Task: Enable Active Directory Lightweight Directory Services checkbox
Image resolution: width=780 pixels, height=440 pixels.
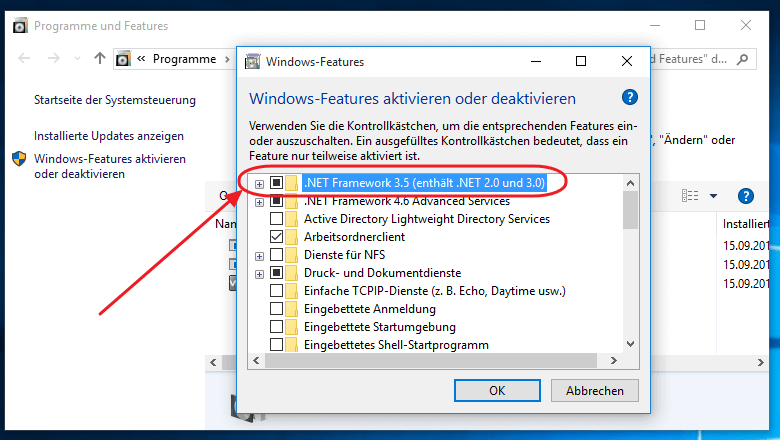Action: [x=277, y=219]
